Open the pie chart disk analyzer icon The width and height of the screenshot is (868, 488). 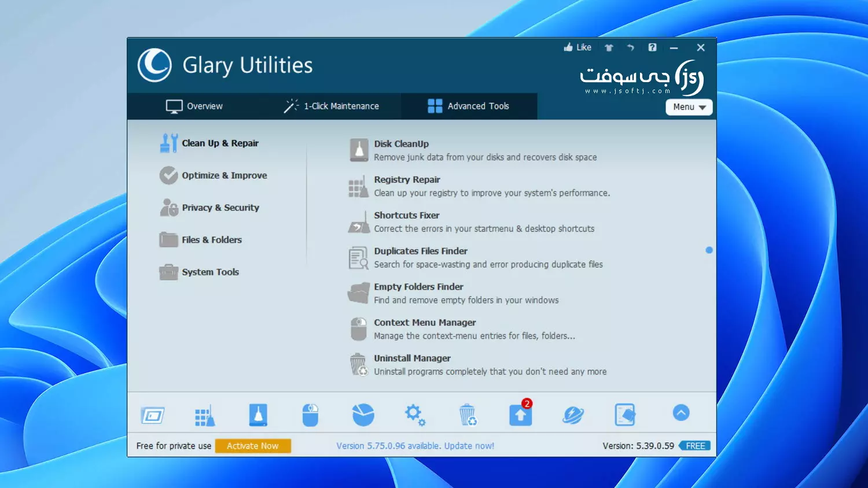pyautogui.click(x=363, y=415)
